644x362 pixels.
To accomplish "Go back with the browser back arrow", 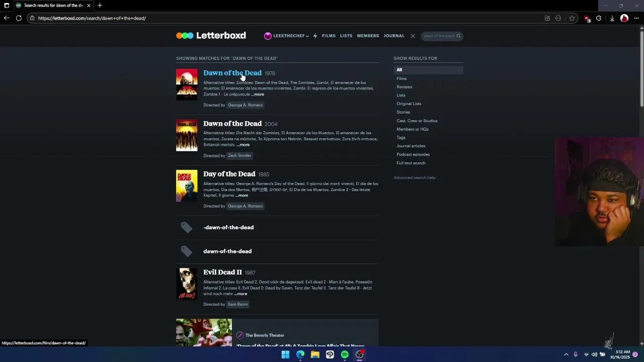I will click(7, 18).
